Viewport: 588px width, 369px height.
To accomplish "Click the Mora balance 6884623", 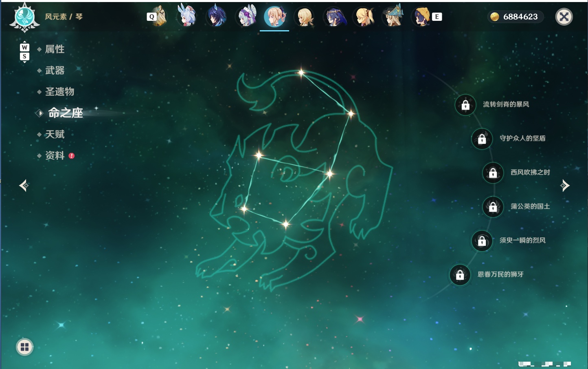I will (520, 17).
